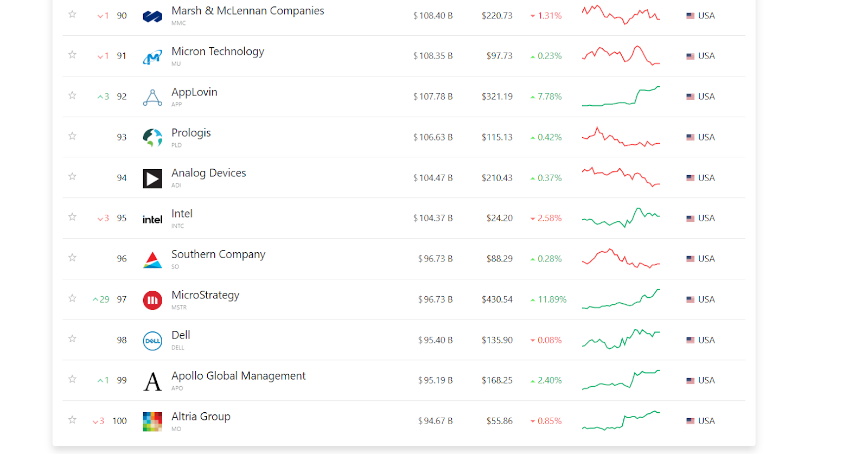Open the Marsh & McLennan Companies page
Screen dimensions: 868x454
[x=248, y=11]
